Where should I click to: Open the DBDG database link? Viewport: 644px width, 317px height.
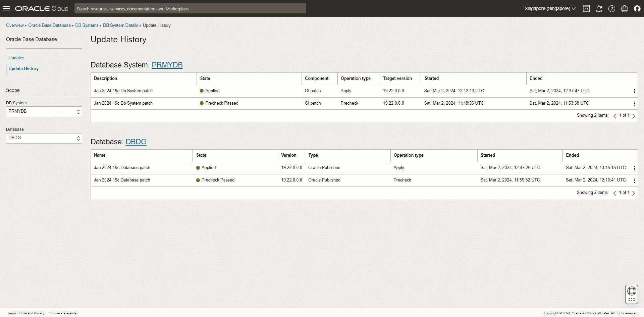pos(136,142)
